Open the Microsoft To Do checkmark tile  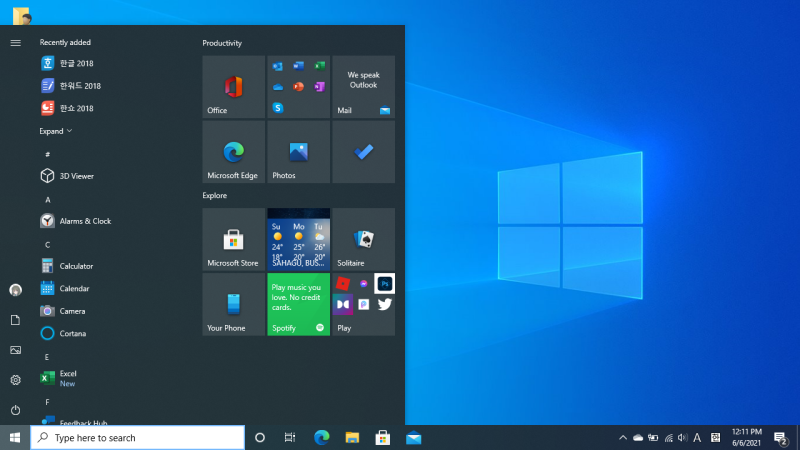pyautogui.click(x=363, y=152)
